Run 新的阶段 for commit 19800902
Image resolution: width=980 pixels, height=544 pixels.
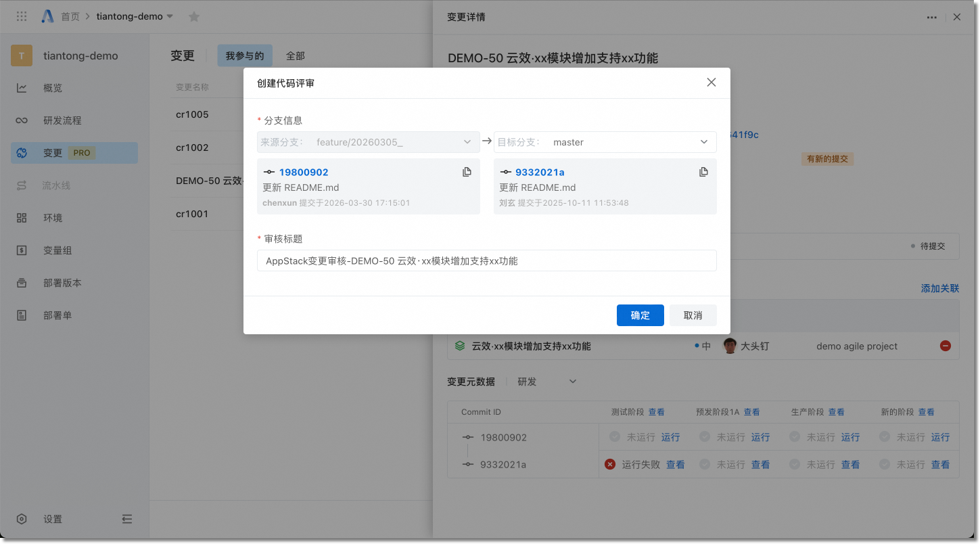(940, 437)
